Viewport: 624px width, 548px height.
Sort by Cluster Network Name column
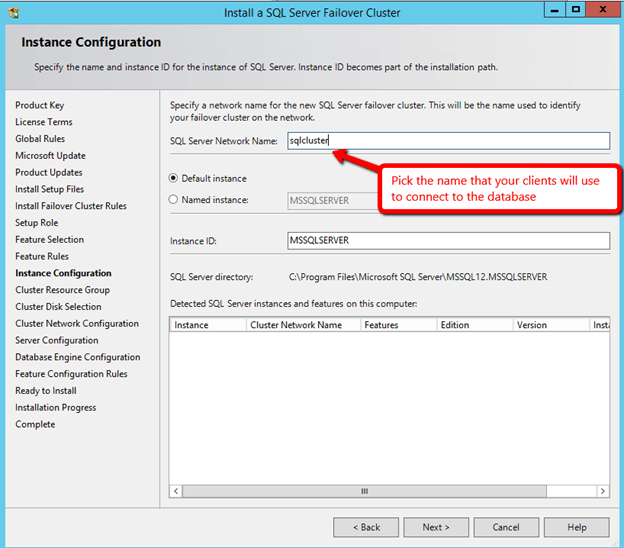(296, 325)
